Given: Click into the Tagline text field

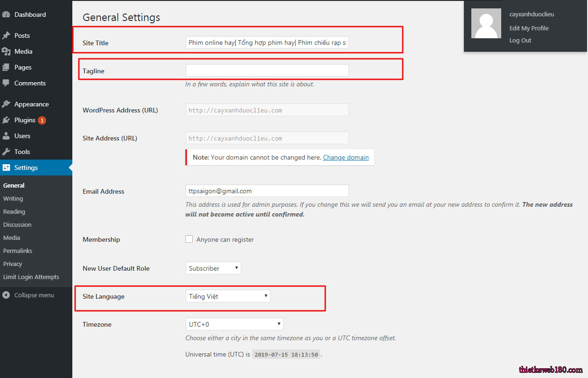Looking at the screenshot, I should 267,70.
